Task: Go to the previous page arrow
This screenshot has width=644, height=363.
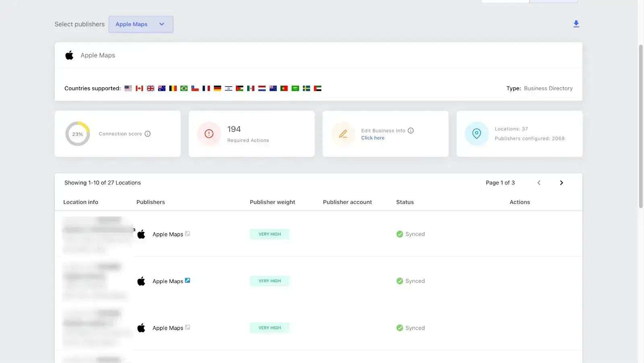Action: pyautogui.click(x=539, y=183)
